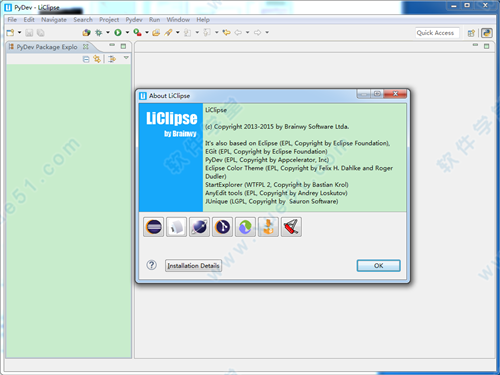The image size is (500, 375).
Task: Click the Back navigation arrow
Action: point(238,32)
